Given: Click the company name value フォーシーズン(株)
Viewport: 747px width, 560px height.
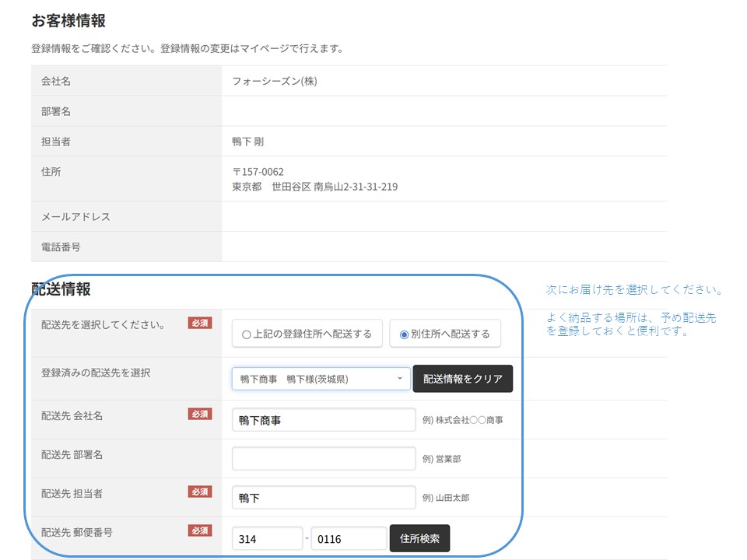Looking at the screenshot, I should 275,82.
